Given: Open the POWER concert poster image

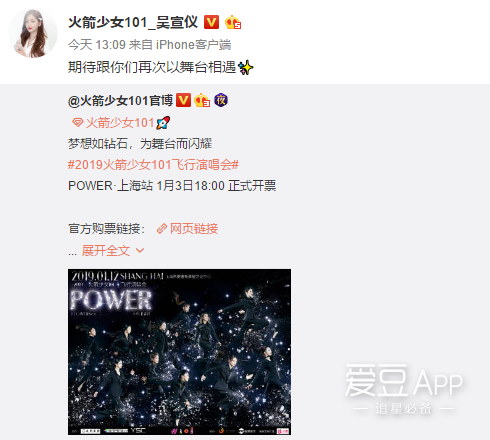Looking at the screenshot, I should coord(179,352).
